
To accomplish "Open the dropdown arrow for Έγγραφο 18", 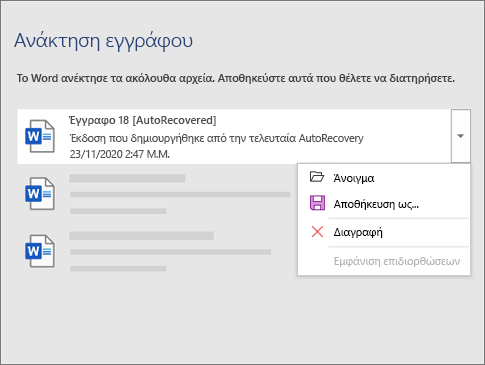I will click(x=461, y=136).
